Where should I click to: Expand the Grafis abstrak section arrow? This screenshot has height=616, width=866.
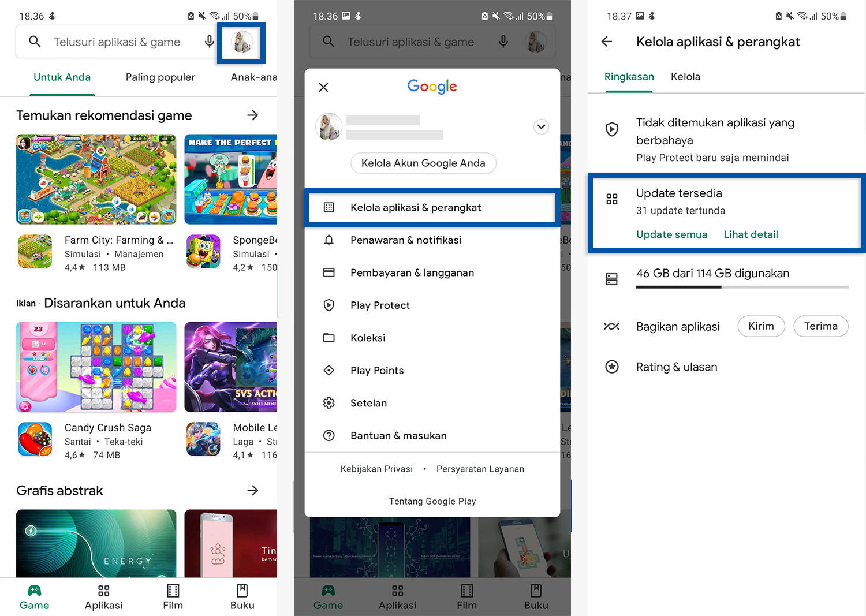tap(253, 490)
